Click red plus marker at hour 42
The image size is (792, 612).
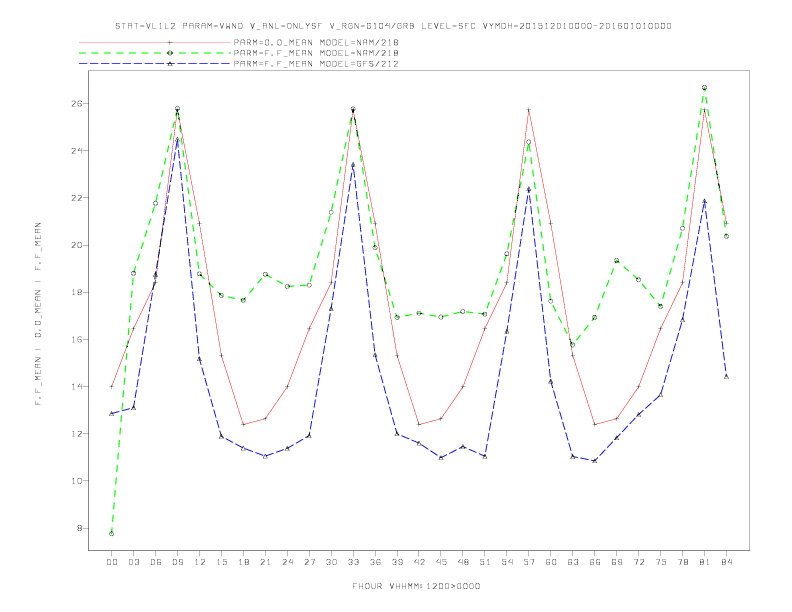[x=419, y=424]
